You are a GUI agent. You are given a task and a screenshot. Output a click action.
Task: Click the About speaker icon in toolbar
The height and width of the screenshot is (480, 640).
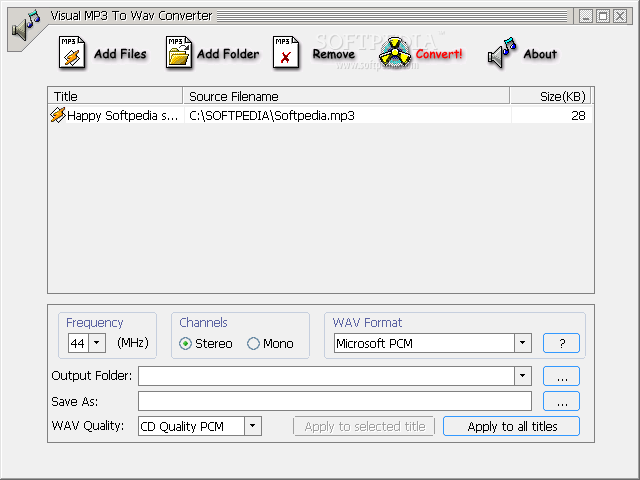tap(502, 52)
